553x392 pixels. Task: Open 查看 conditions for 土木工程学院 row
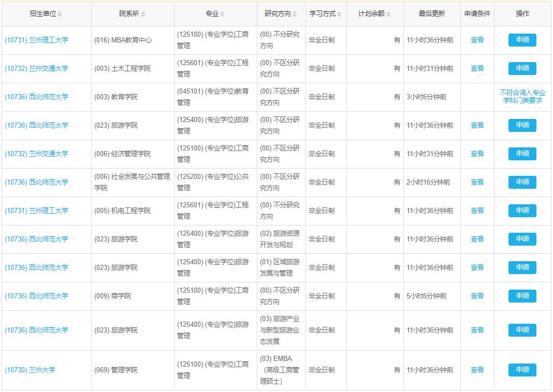pos(477,68)
